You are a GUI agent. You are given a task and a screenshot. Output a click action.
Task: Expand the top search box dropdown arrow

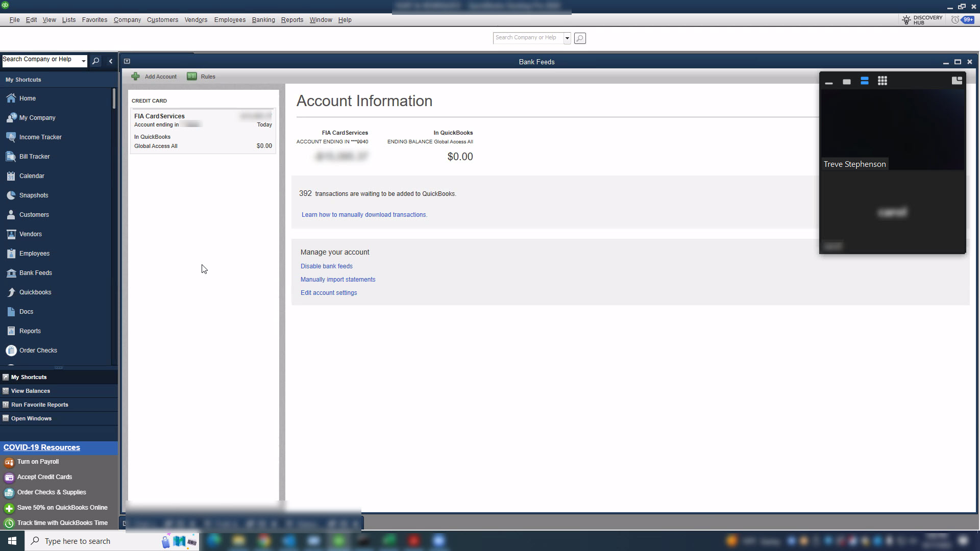coord(567,38)
